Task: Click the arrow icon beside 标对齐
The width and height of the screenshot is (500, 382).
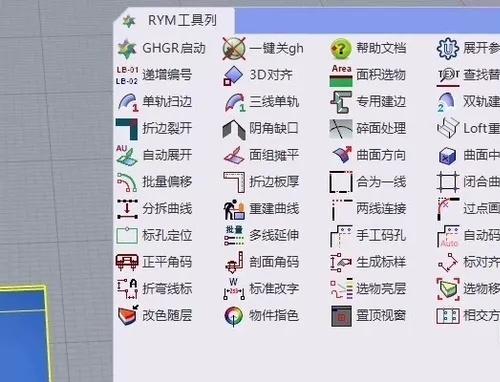Action: [x=448, y=263]
